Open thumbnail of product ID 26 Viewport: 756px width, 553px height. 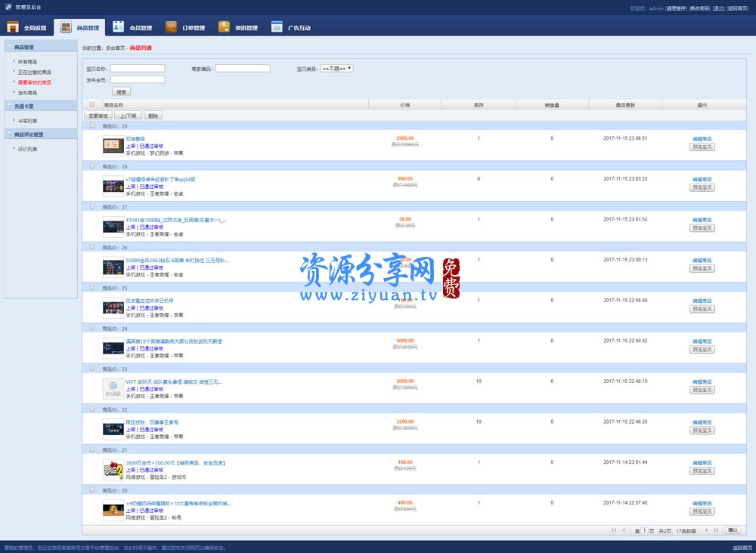[113, 268]
